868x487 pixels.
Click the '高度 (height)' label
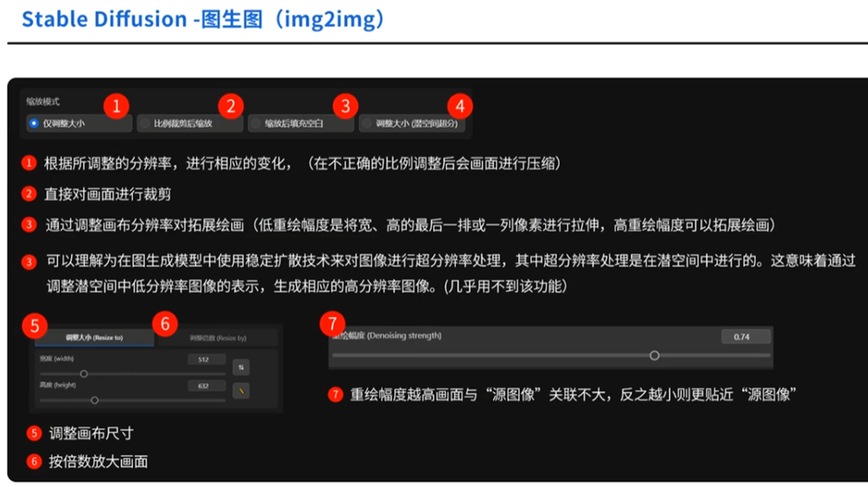[57, 385]
